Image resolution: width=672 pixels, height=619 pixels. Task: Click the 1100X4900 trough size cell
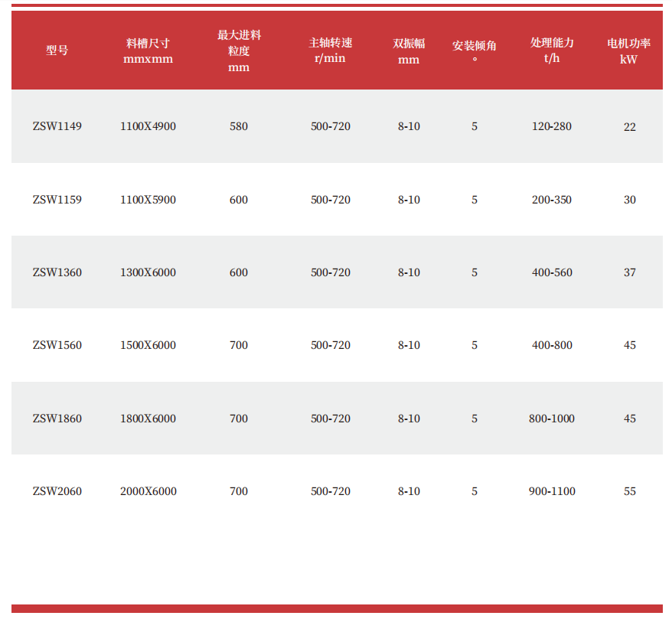pos(148,126)
